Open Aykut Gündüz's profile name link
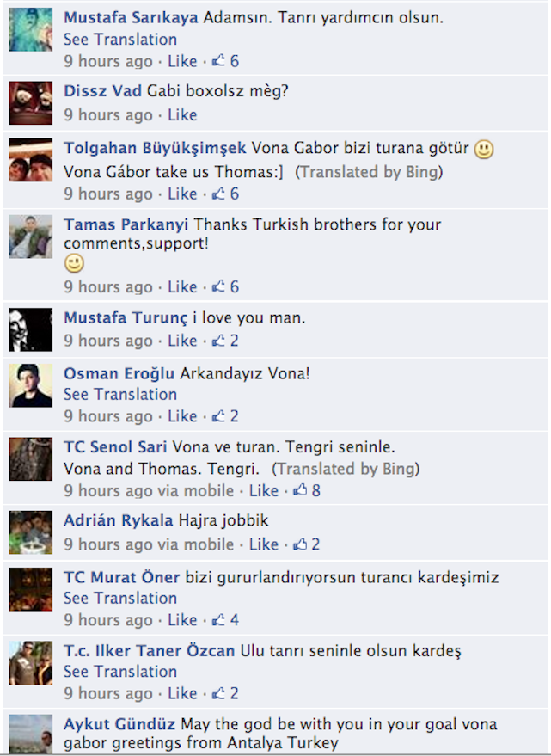 point(119,724)
